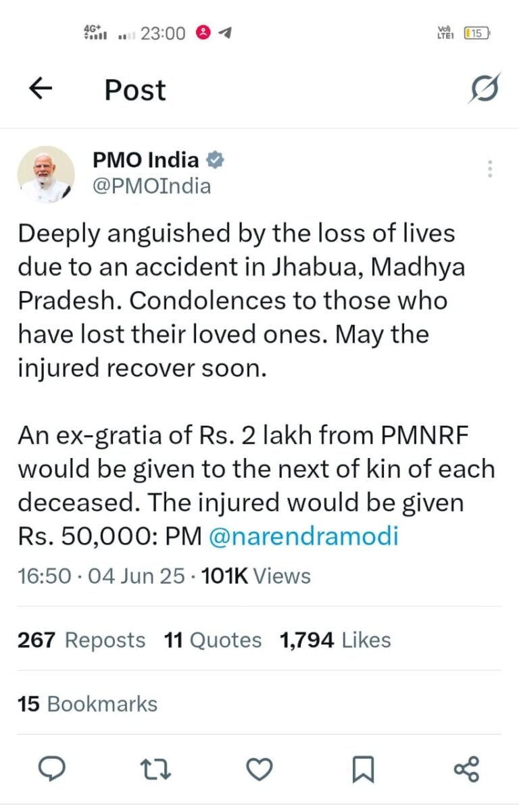The width and height of the screenshot is (519, 812).
Task: Like the post with the heart icon
Action: [x=257, y=767]
